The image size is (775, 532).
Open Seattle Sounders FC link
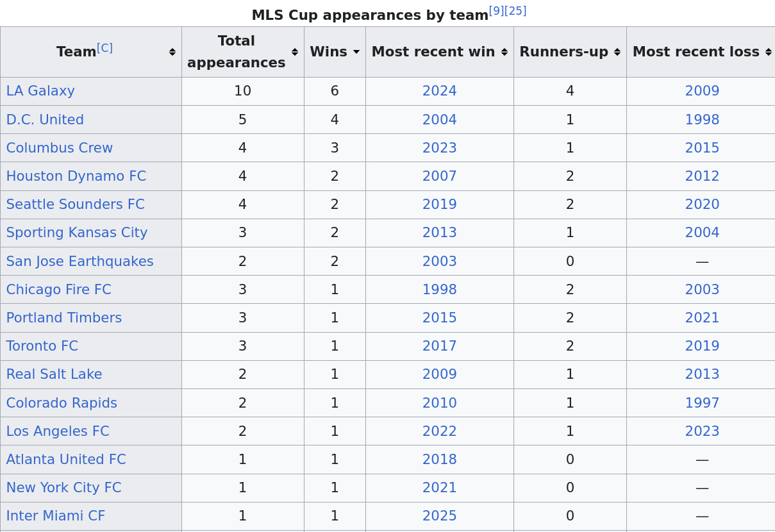[x=76, y=205]
